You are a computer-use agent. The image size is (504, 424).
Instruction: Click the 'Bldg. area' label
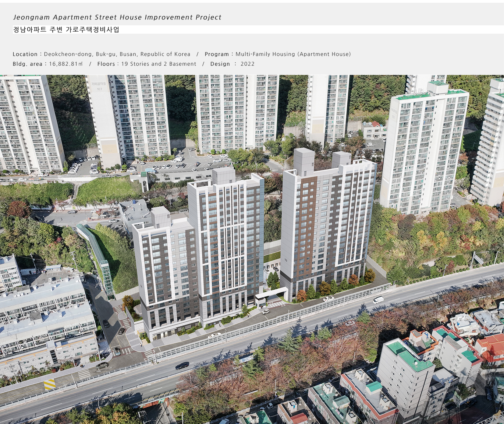click(x=27, y=64)
